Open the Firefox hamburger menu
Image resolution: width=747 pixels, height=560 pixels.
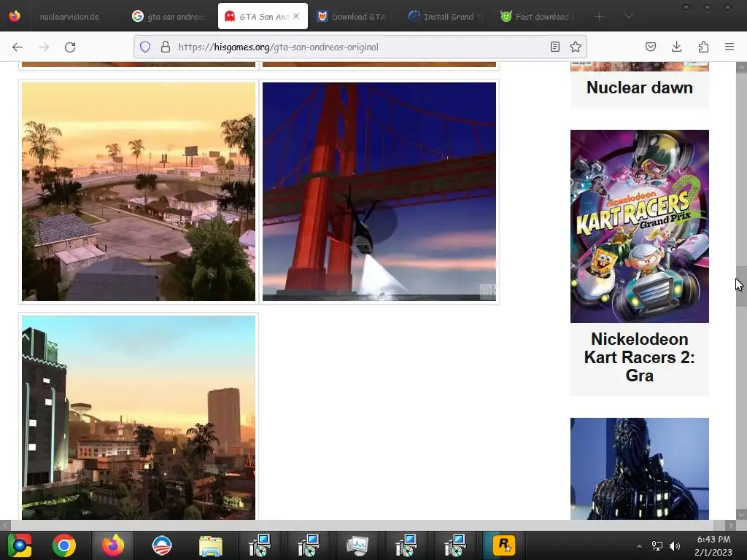[729, 47]
